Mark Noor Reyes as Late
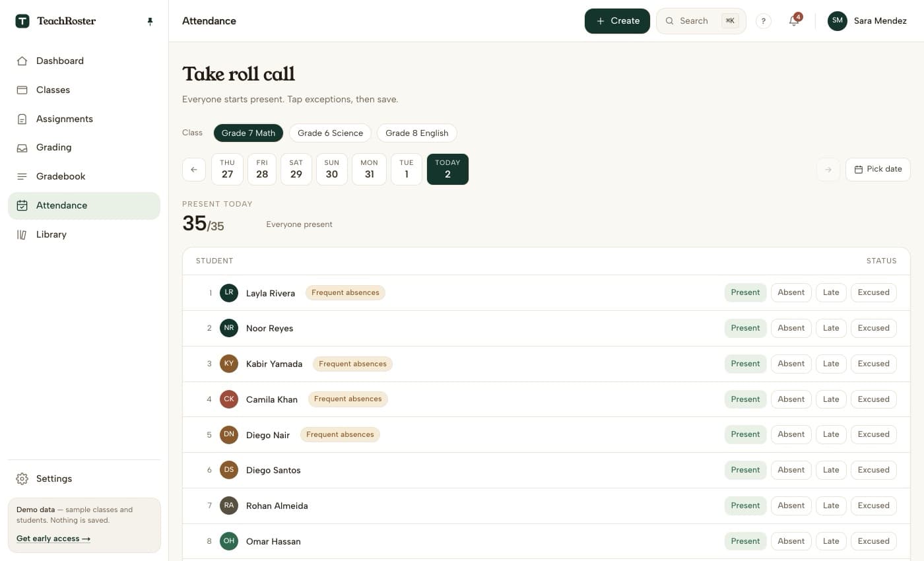Viewport: 924px width, 561px height. click(x=831, y=328)
